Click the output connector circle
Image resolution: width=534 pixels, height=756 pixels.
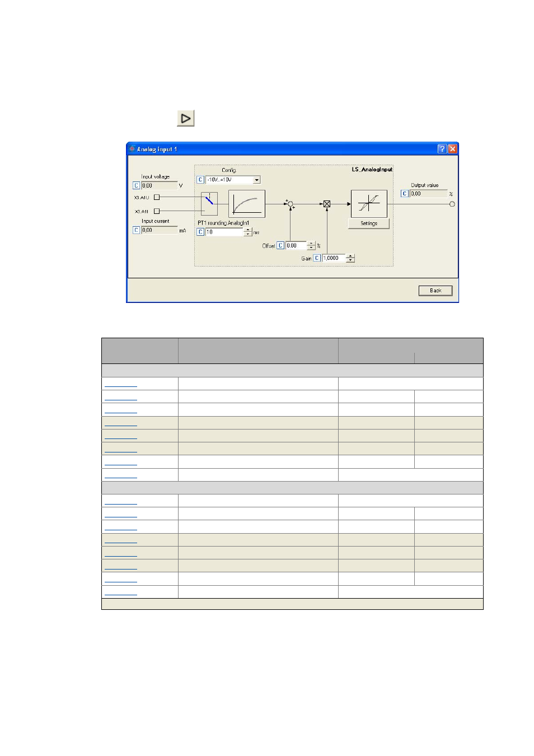coord(452,204)
